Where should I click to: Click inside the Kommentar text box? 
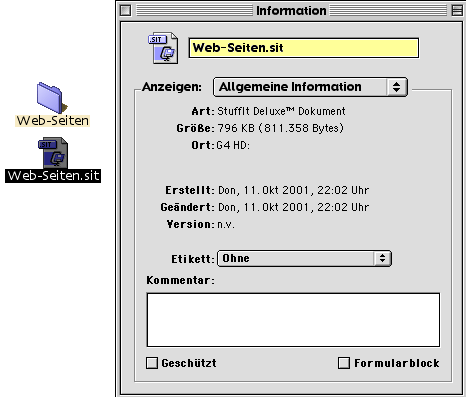[x=293, y=320]
